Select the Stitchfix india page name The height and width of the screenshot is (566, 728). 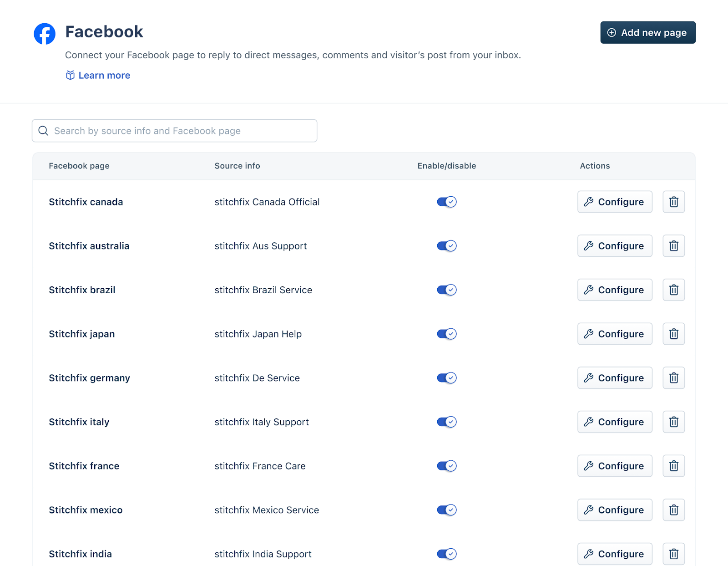pos(81,554)
